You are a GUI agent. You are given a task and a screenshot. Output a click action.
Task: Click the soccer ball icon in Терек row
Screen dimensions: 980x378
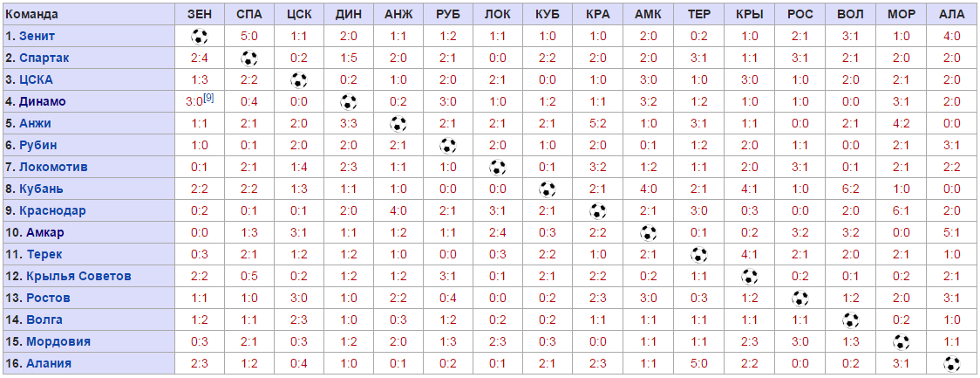[698, 255]
